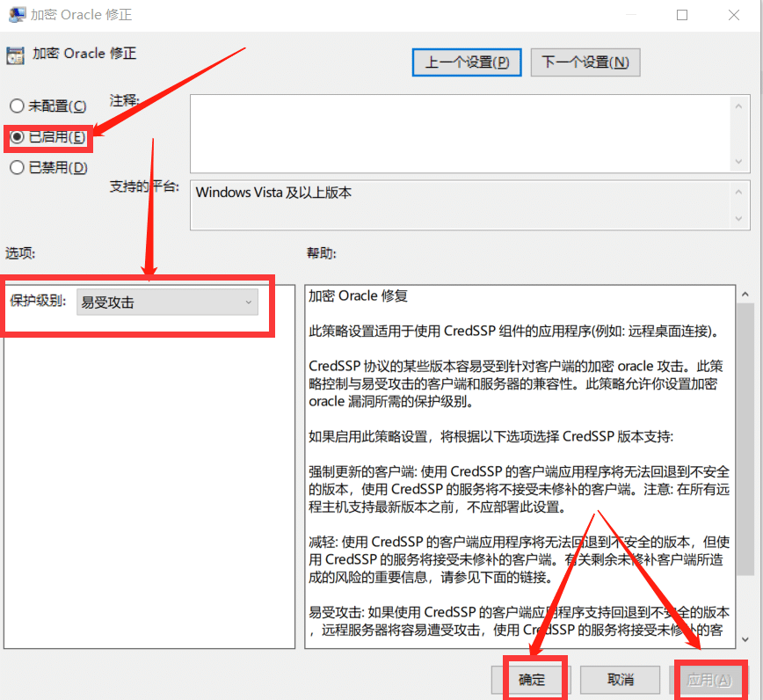763x700 pixels.
Task: Click the 应用(A) button
Action: pos(709,679)
